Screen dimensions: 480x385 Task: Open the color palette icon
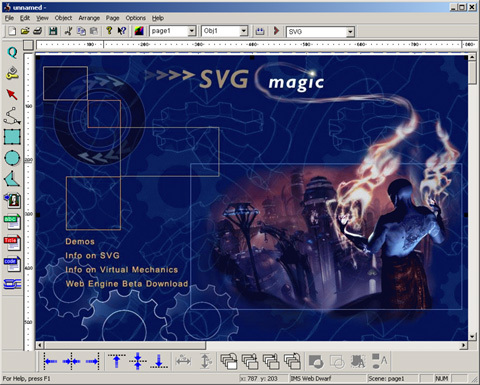coord(139,31)
